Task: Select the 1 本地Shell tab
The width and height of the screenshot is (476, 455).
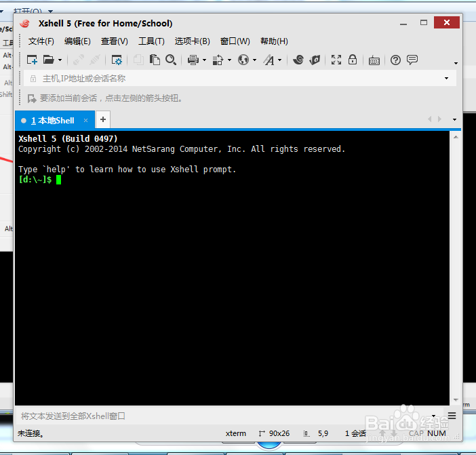Action: click(x=52, y=121)
